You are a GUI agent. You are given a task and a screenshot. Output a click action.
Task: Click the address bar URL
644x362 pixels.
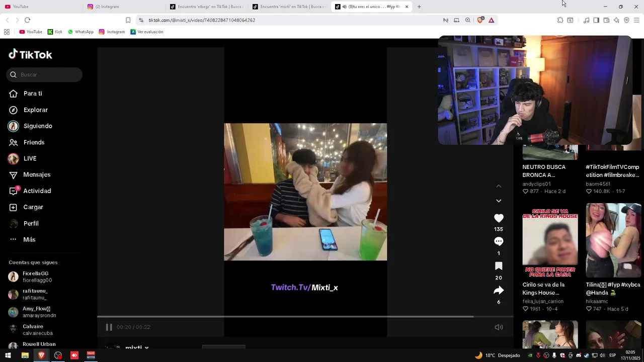(202, 20)
